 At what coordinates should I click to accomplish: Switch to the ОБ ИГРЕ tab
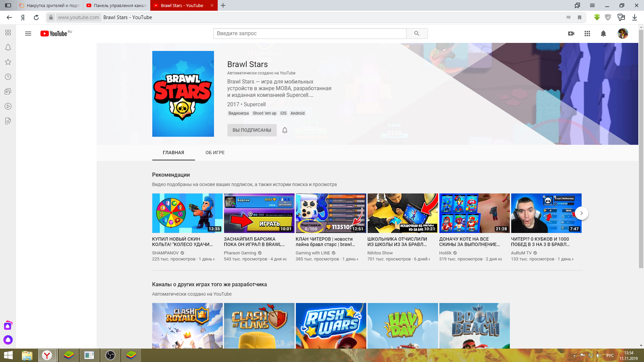pos(215,153)
